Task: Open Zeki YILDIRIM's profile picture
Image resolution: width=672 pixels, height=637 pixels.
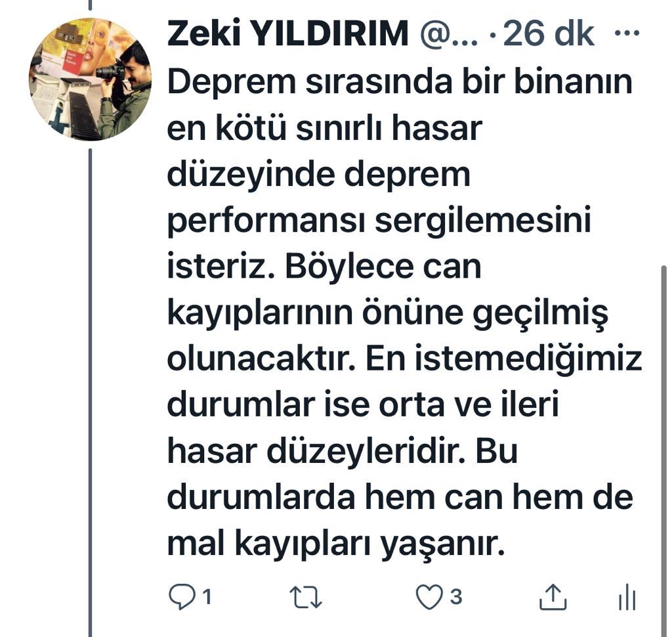Action: (90, 79)
